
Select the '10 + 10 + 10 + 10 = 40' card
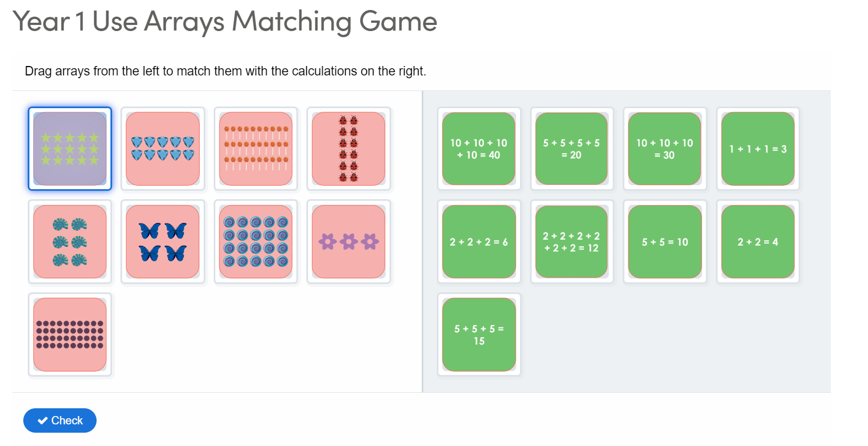coord(478,148)
